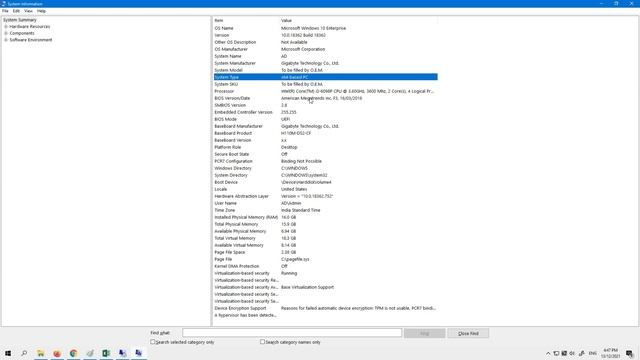Click the Item column header
Image resolution: width=640 pixels, height=360 pixels.
[246, 20]
